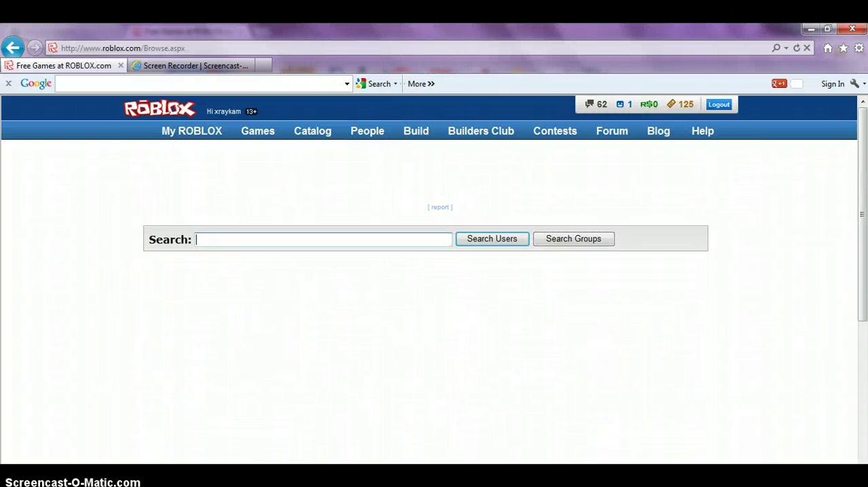The image size is (868, 487).
Task: Click the Logout button
Action: [x=719, y=104]
